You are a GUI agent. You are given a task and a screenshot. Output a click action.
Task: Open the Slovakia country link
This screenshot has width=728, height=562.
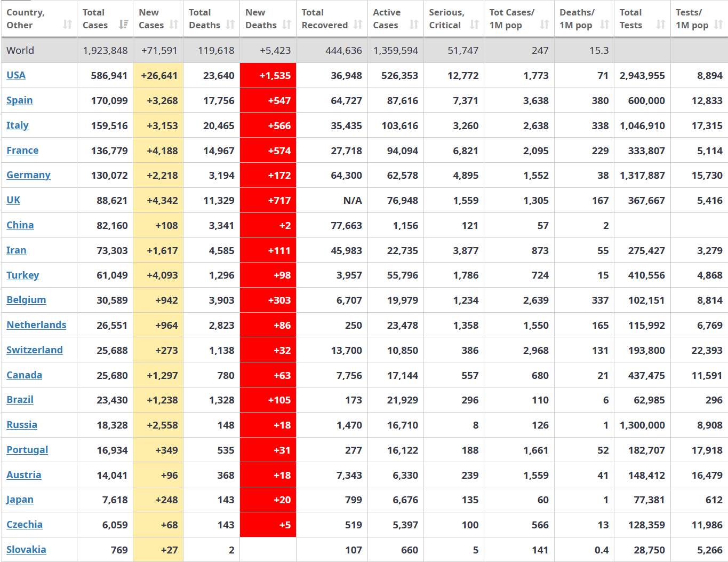[26, 550]
